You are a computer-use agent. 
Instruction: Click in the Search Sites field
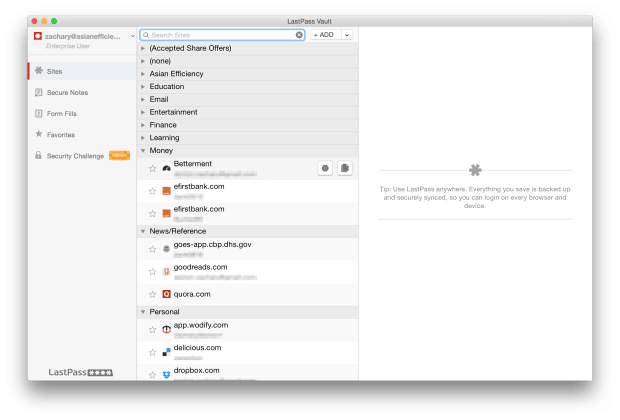click(222, 35)
